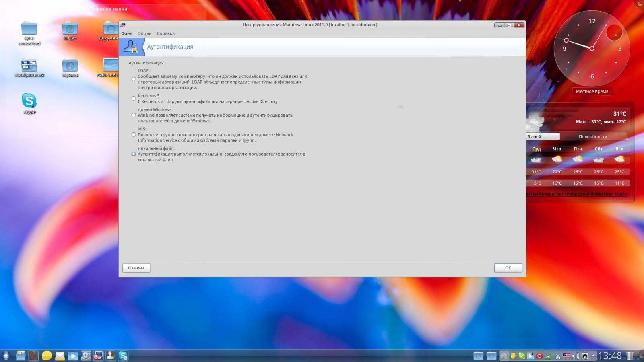This screenshot has height=362, width=644.
Task: Select the Локальный файл radio button
Action: click(134, 154)
